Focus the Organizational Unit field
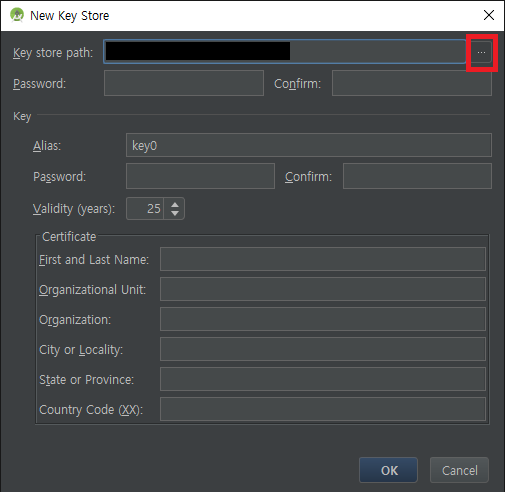The width and height of the screenshot is (505, 492). (323, 289)
